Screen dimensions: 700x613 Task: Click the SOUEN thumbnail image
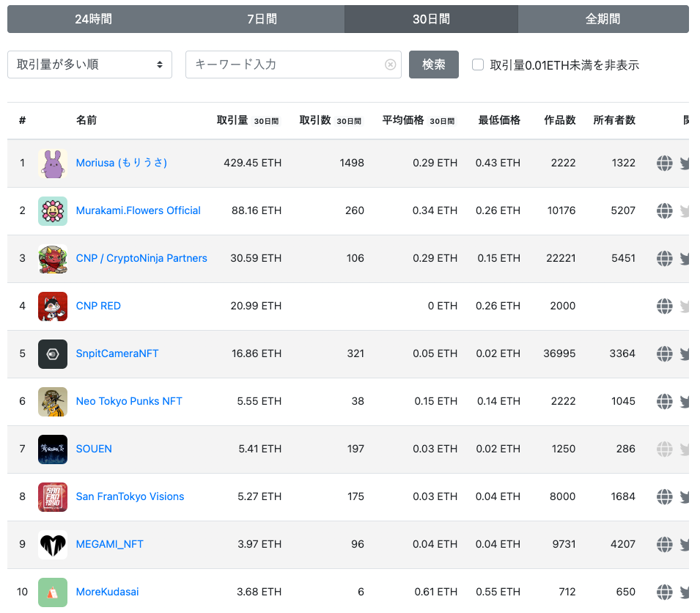53,449
